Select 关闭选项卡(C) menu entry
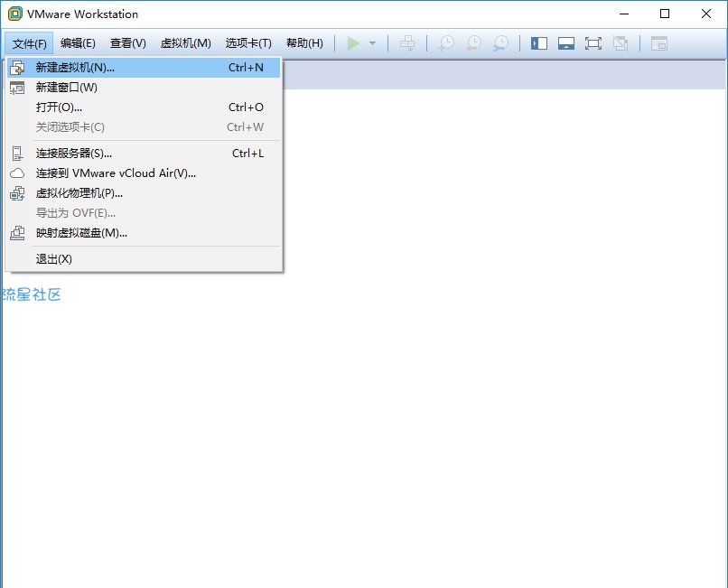The image size is (728, 588). [144, 127]
